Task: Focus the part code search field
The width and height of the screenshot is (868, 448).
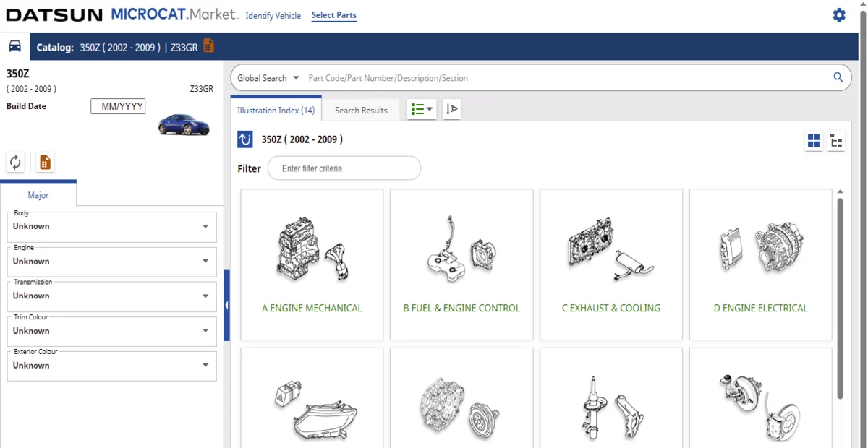Action: (568, 78)
